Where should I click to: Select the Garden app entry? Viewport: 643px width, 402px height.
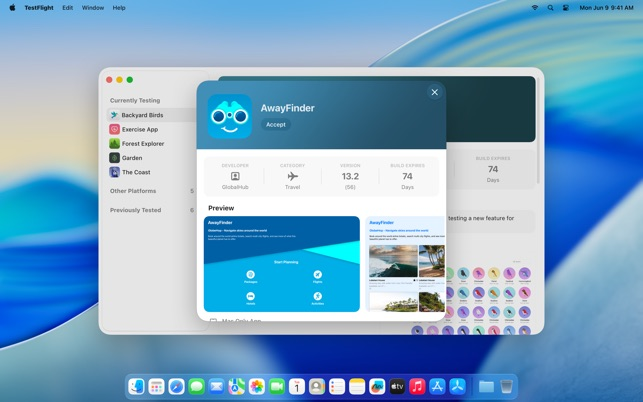(x=131, y=158)
